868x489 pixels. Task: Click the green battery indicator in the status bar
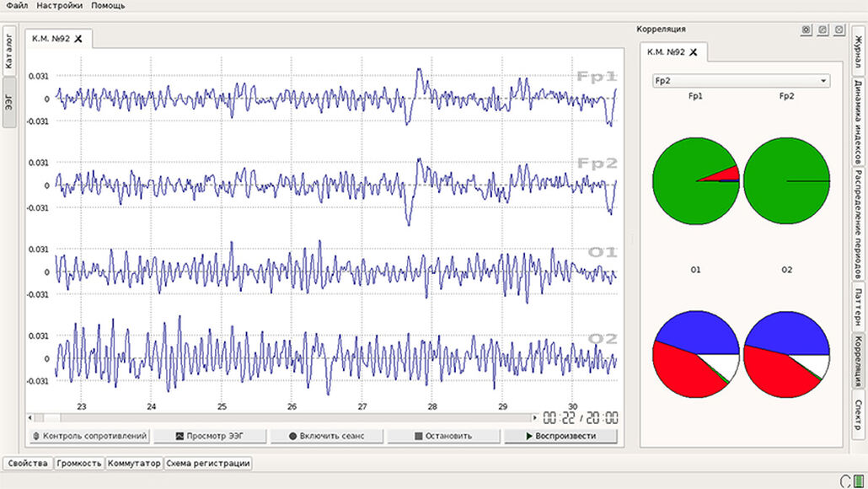[x=859, y=481]
